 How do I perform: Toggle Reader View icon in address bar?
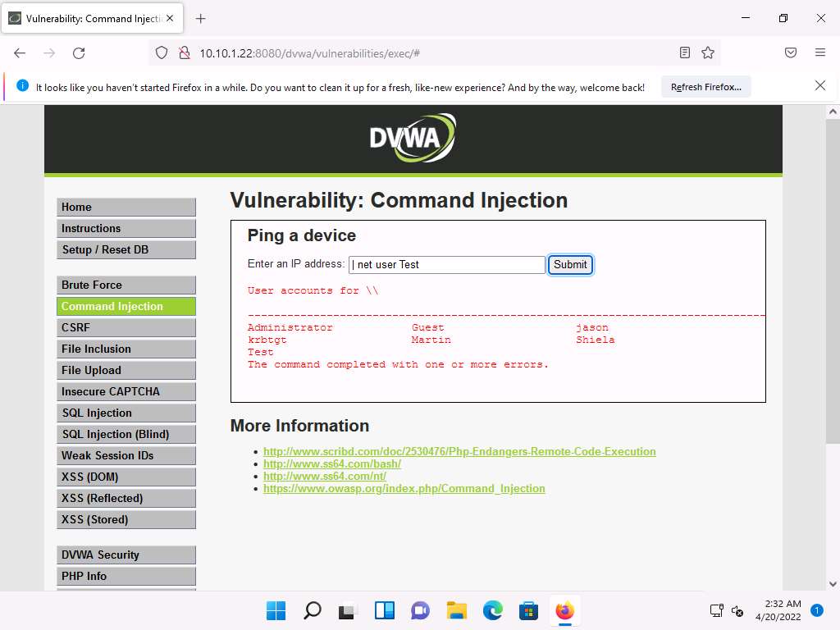(685, 52)
